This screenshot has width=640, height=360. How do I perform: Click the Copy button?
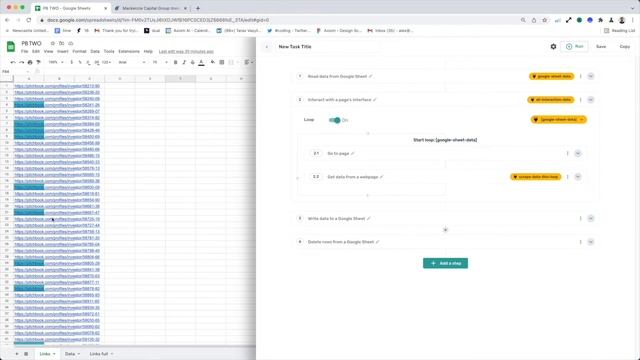tap(624, 47)
